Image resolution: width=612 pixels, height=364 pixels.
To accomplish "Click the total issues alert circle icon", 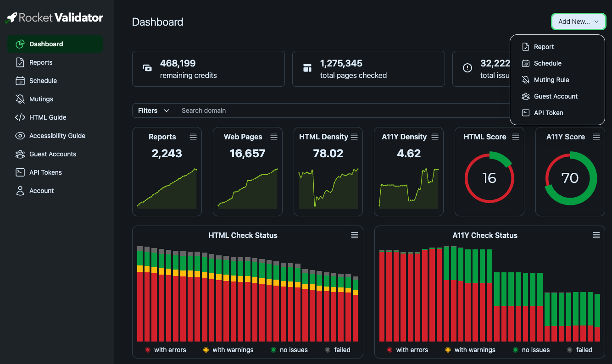I will coord(467,68).
